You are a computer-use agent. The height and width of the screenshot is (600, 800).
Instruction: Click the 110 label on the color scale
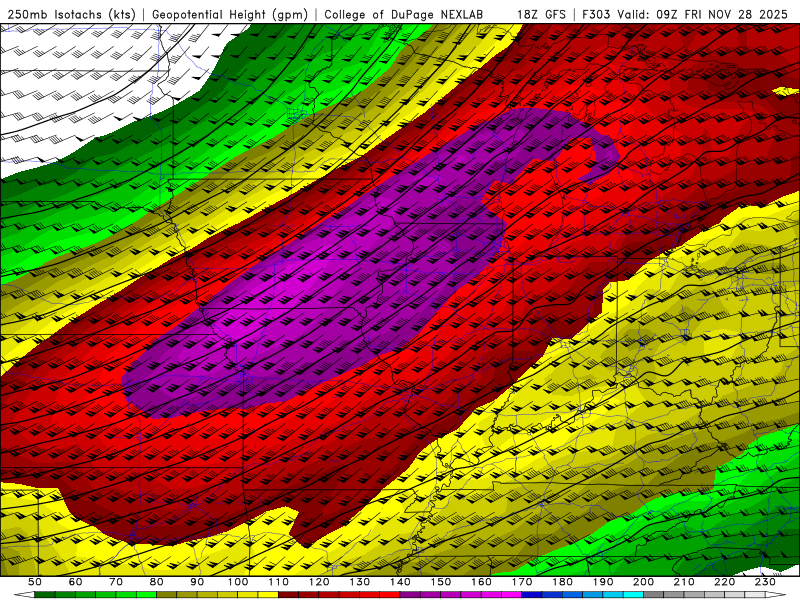click(279, 582)
